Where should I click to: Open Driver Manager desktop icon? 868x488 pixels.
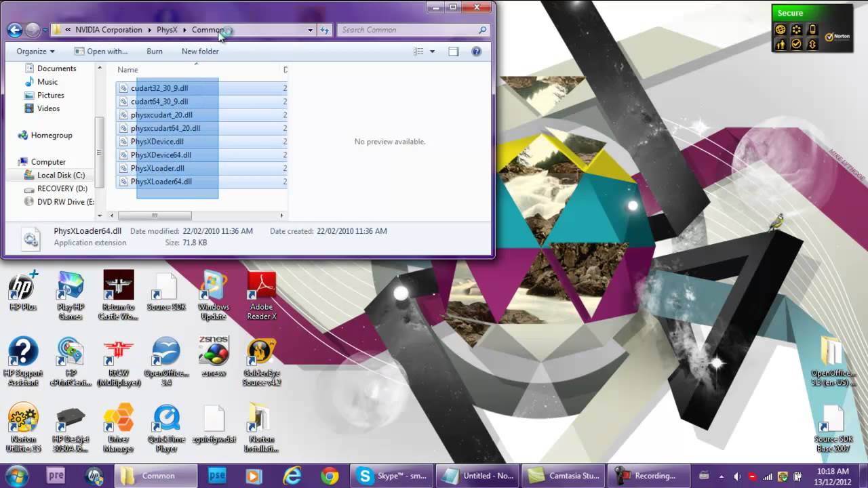119,428
